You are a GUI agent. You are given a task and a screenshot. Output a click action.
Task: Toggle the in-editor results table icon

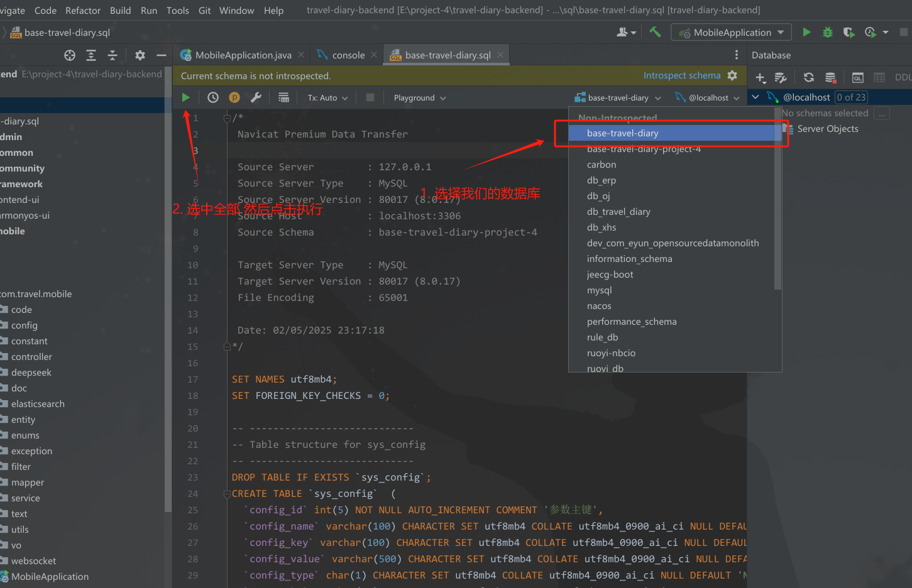point(283,97)
